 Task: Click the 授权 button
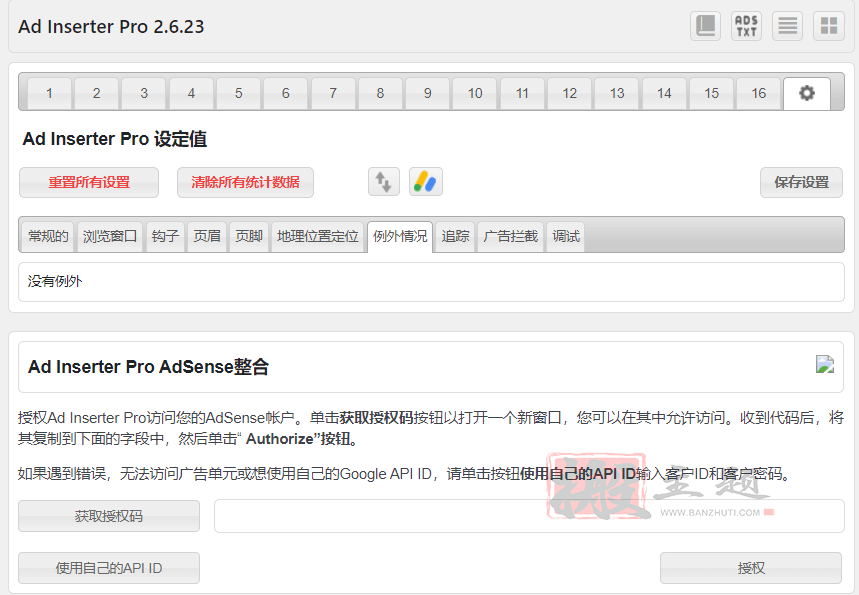click(x=751, y=568)
